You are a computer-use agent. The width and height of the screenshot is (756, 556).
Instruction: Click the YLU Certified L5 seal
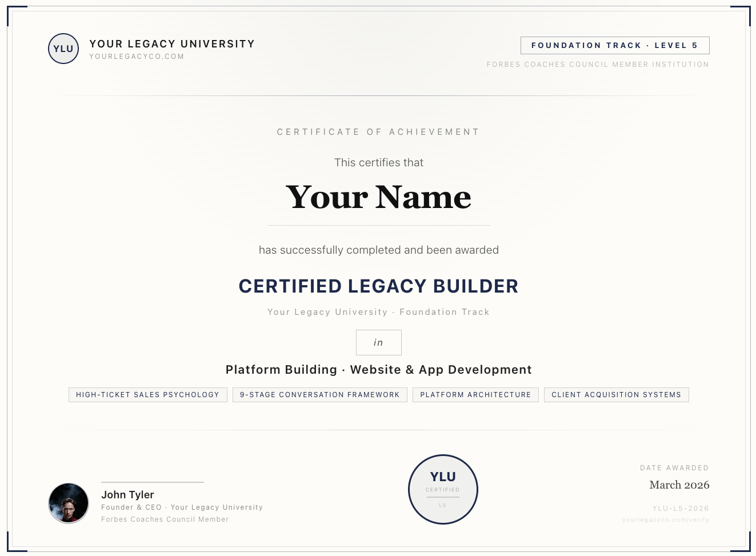click(x=443, y=490)
